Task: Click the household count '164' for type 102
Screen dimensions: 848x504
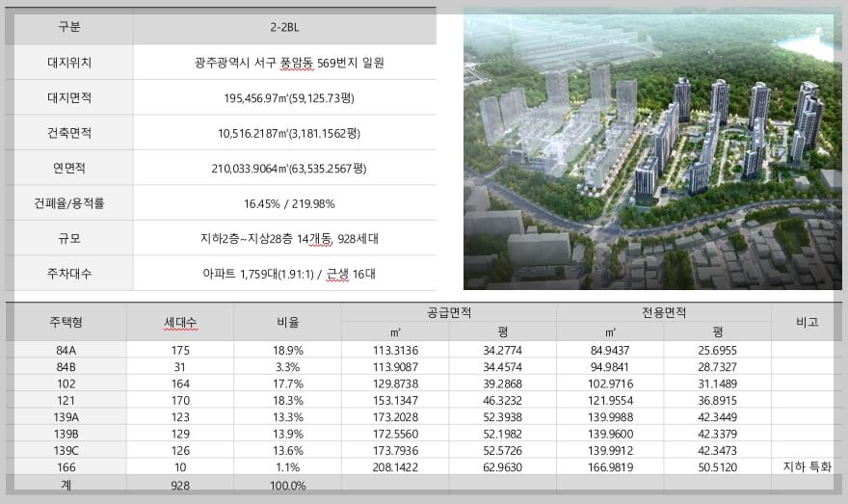Action: pyautogui.click(x=180, y=384)
